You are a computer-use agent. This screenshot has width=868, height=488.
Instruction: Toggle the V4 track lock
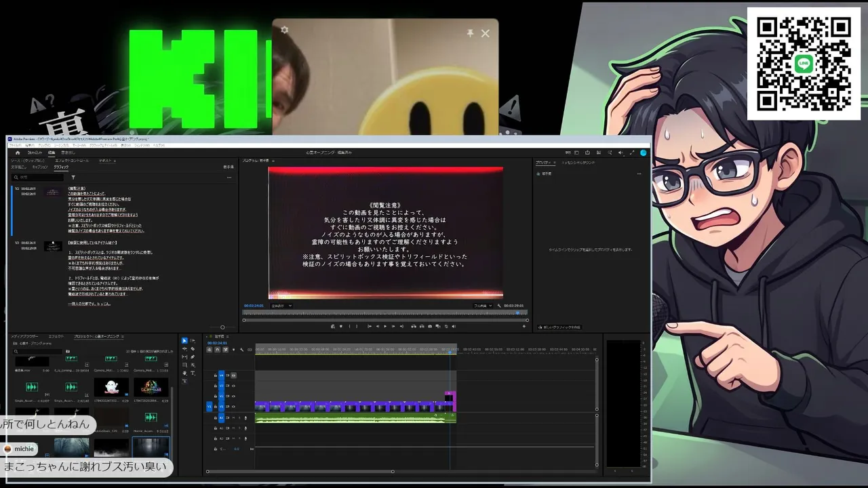coord(216,375)
